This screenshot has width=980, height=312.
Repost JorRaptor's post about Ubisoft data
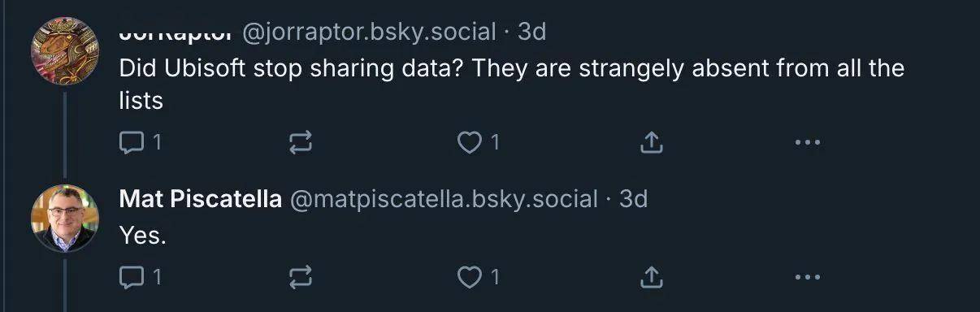[301, 144]
